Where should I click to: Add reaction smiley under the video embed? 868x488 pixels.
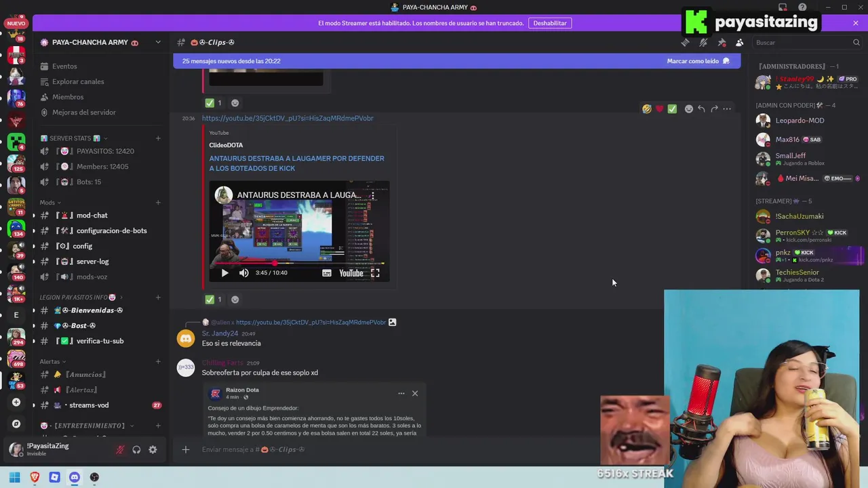[235, 300]
